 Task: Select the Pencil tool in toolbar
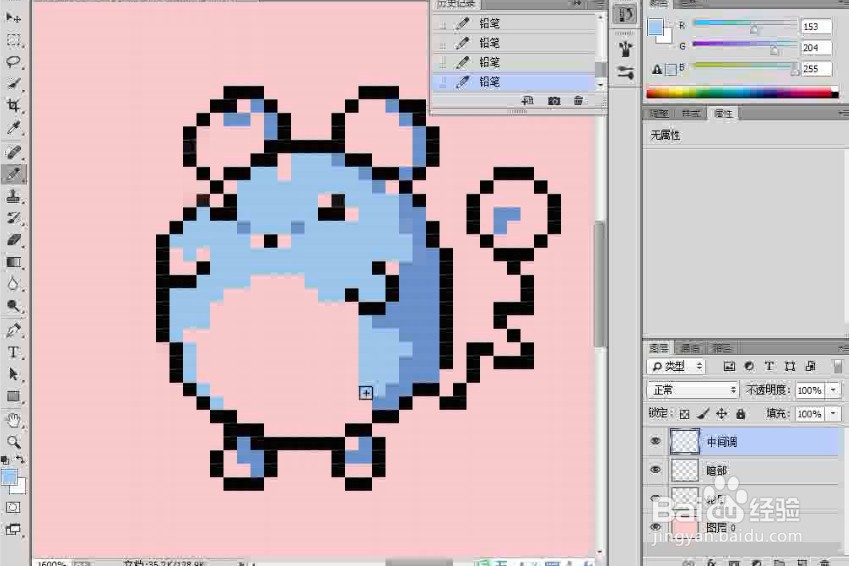13,174
